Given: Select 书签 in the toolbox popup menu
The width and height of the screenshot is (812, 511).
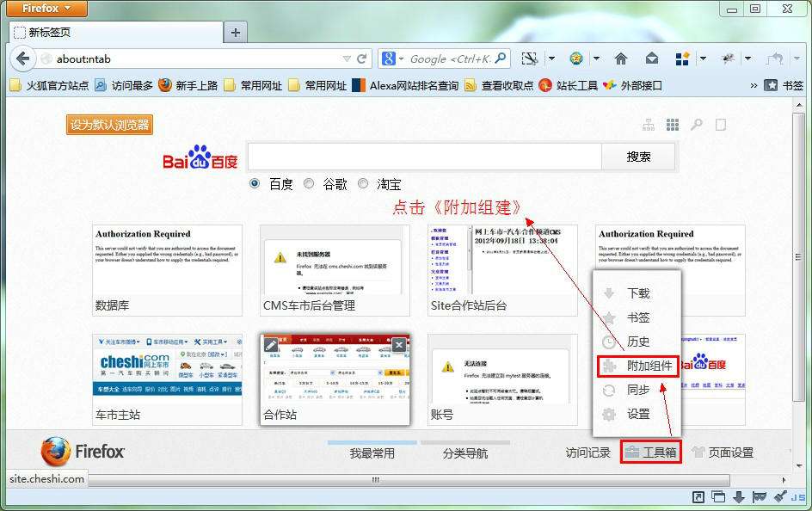Looking at the screenshot, I should (x=637, y=317).
